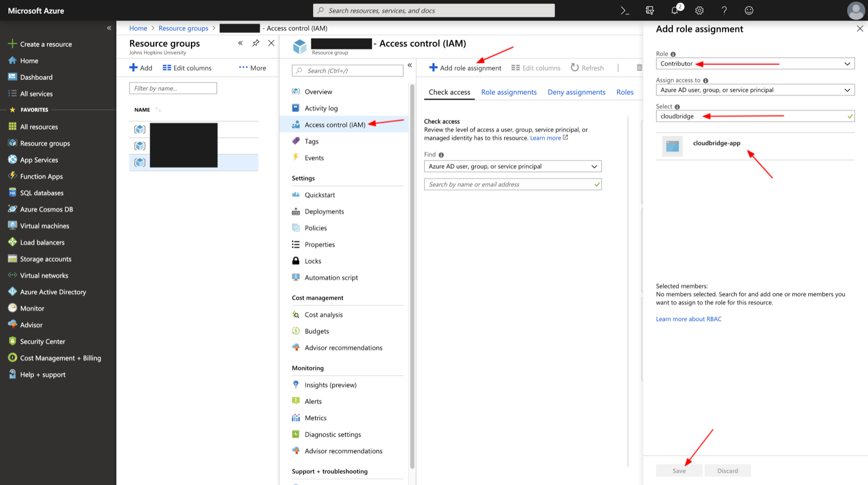Open App Services icon in sidebar
Viewport: 868px width, 485px height.
click(12, 160)
